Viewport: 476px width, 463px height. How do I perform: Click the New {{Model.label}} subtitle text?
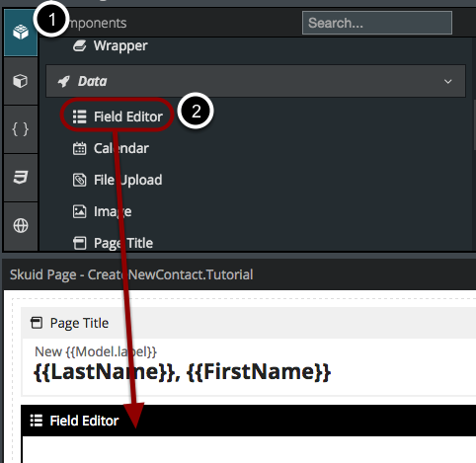96,351
